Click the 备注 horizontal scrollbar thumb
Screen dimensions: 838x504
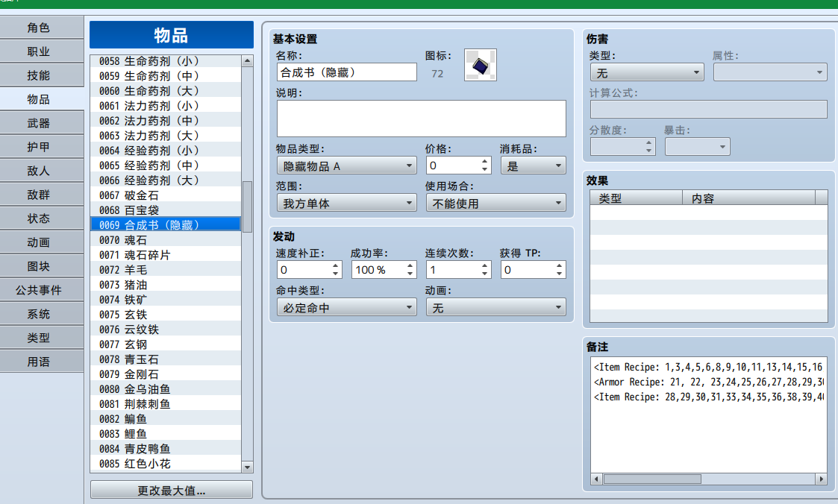click(652, 479)
